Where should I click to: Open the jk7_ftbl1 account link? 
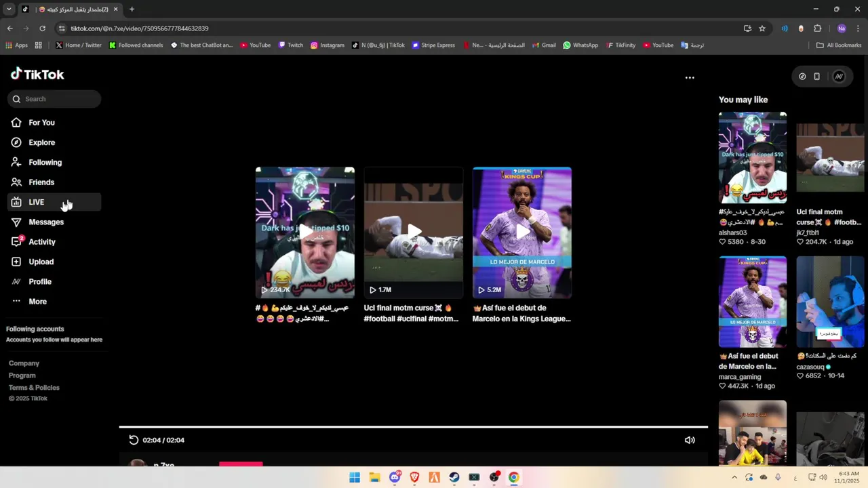coord(808,232)
